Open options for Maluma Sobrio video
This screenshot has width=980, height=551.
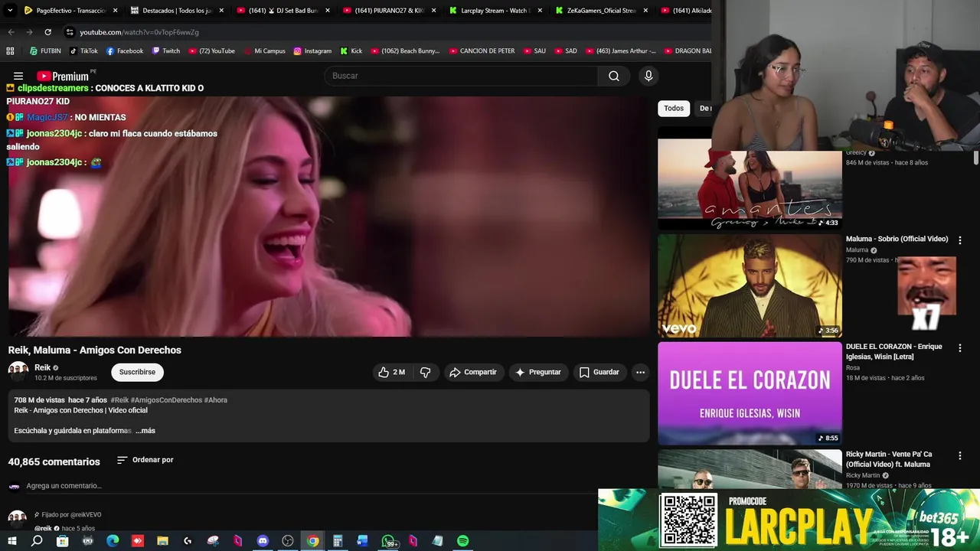click(x=959, y=240)
